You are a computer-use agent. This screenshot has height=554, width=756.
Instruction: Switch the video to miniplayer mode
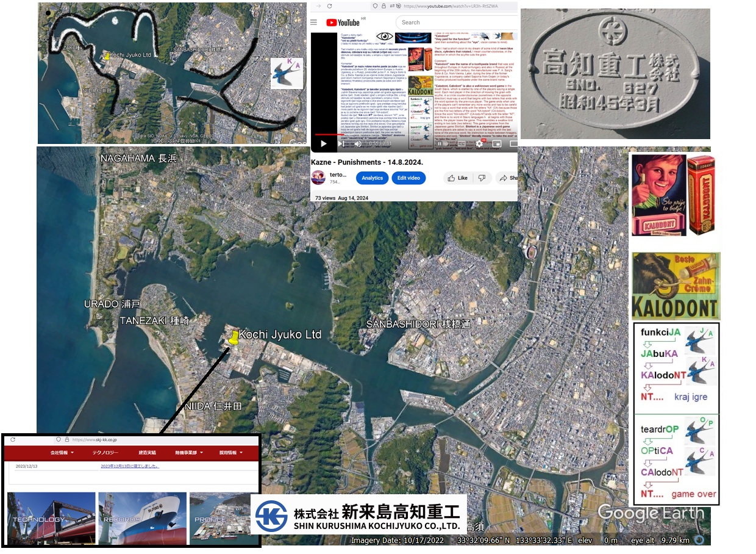click(x=497, y=144)
